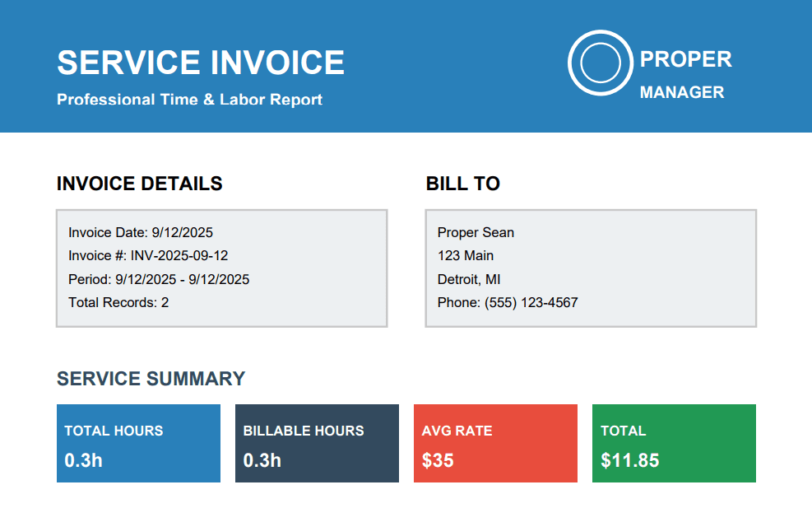Open the INVOICE DETAILS section
Viewport: 812px width, 522px height.
138,184
